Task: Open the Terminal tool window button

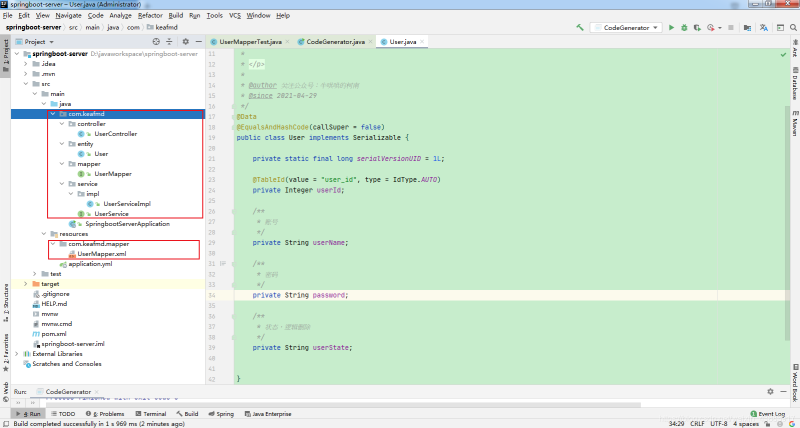Action: pyautogui.click(x=151, y=413)
